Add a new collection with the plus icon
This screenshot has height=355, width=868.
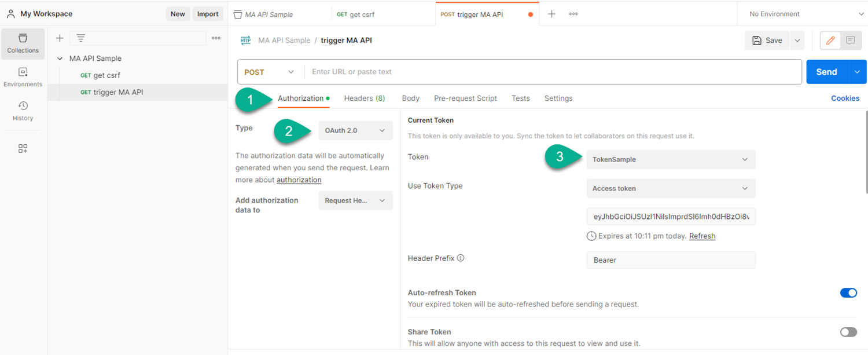59,38
